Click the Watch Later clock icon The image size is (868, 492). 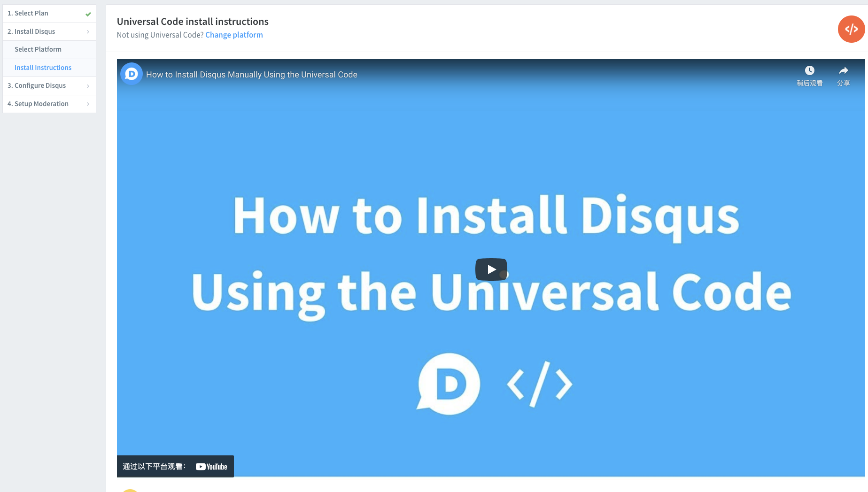tap(809, 70)
